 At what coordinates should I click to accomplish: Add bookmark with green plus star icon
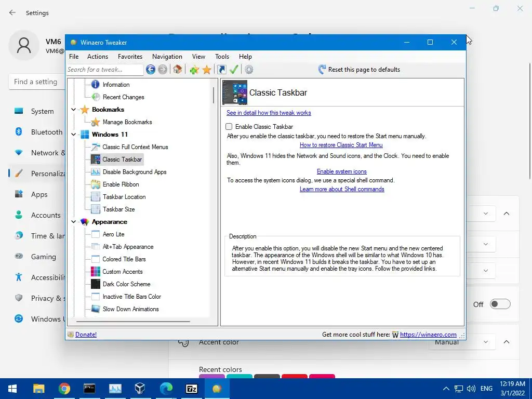point(194,70)
